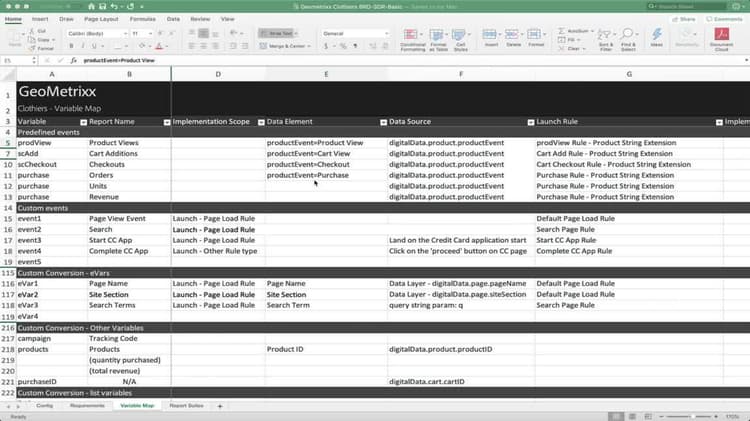The height and width of the screenshot is (421, 750).
Task: Switch to the Requirements sheet tab
Action: pyautogui.click(x=87, y=406)
